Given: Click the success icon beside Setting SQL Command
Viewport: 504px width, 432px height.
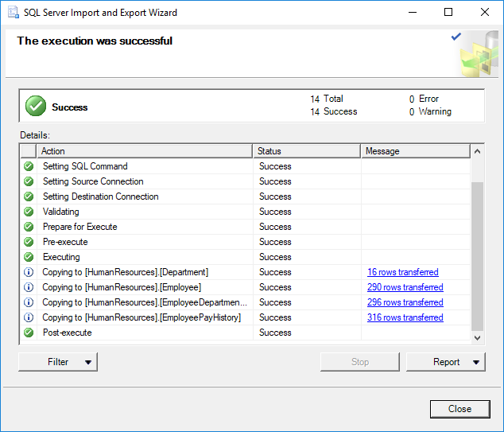Looking at the screenshot, I should pos(29,166).
